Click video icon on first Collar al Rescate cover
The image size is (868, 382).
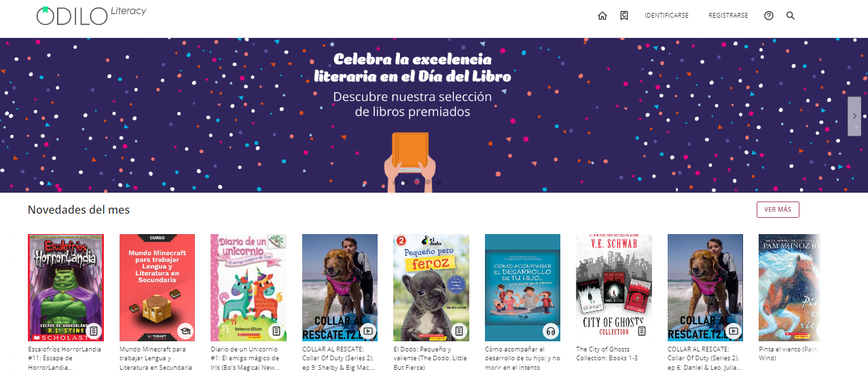(367, 331)
